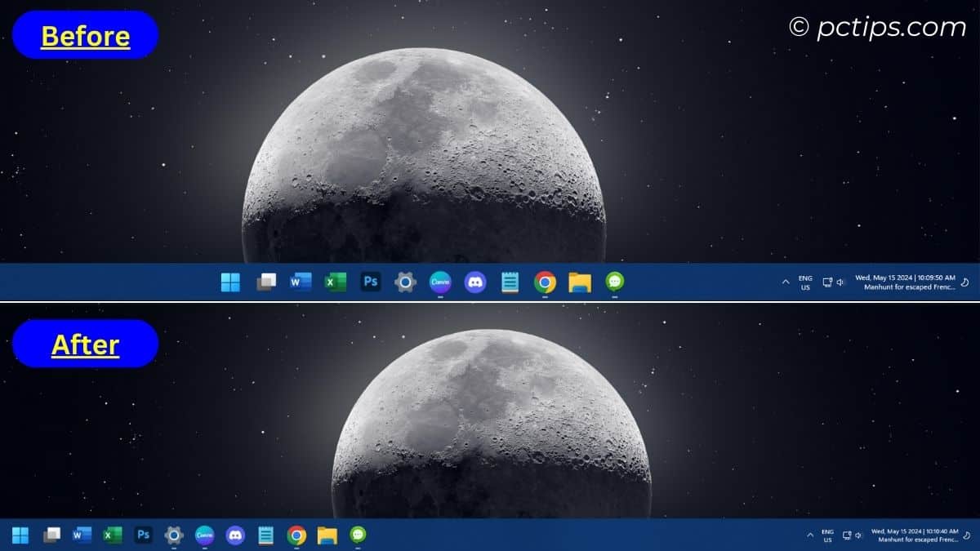Open Task View in the After taskbar
Viewport: 980px width, 551px height.
click(x=51, y=535)
